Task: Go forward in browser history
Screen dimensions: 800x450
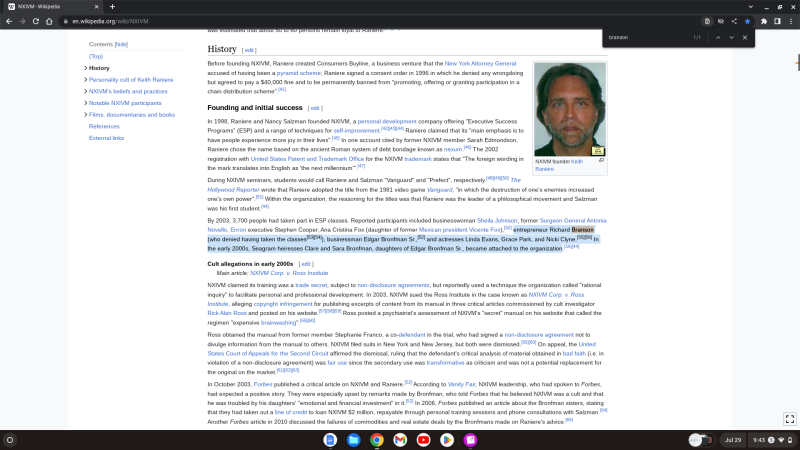Action: (22, 21)
